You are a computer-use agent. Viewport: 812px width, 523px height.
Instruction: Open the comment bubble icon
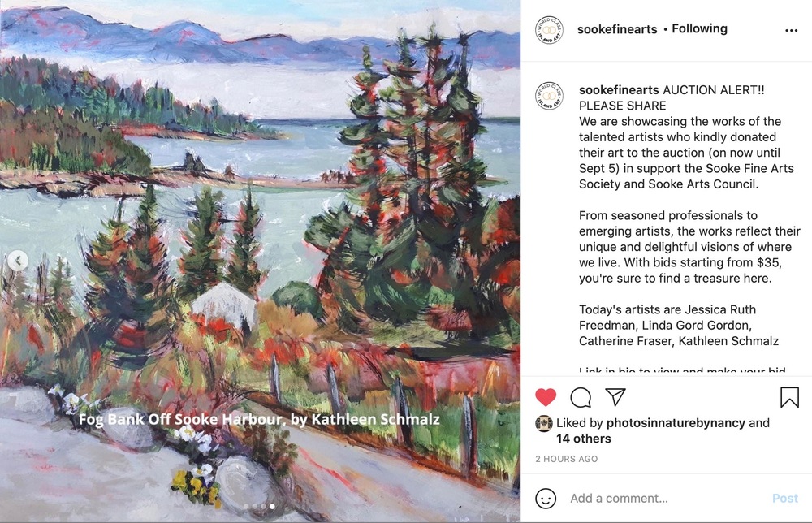click(x=581, y=397)
